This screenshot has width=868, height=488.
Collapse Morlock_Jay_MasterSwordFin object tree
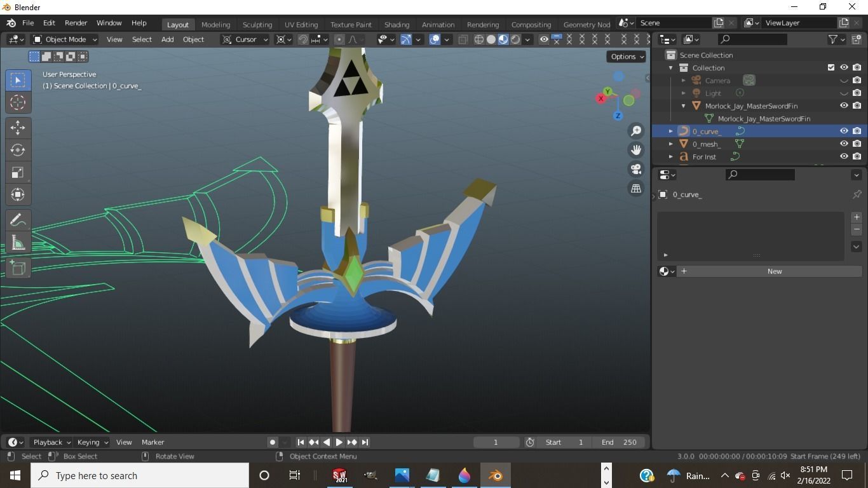coord(683,105)
